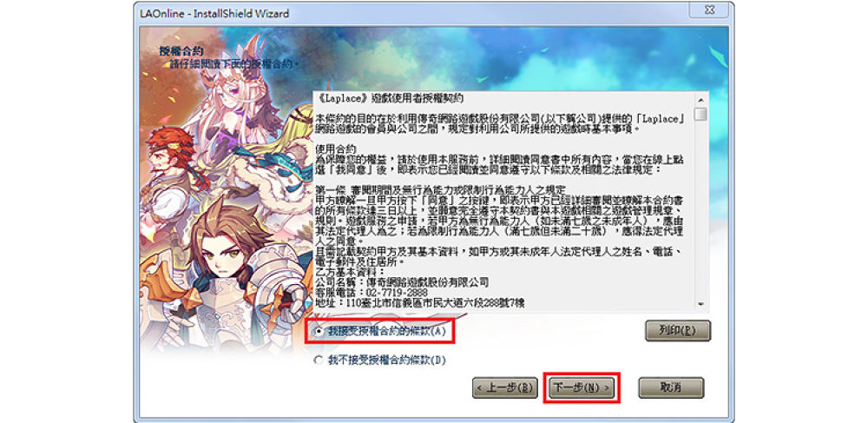Click the 下一步(N) next button
This screenshot has width=868, height=423.
[582, 387]
